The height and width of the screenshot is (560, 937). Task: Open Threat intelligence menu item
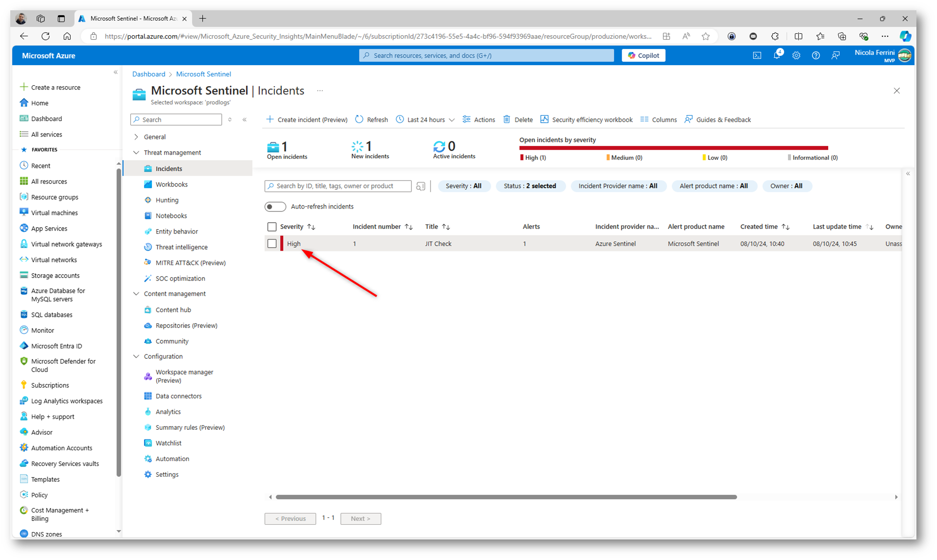point(182,247)
